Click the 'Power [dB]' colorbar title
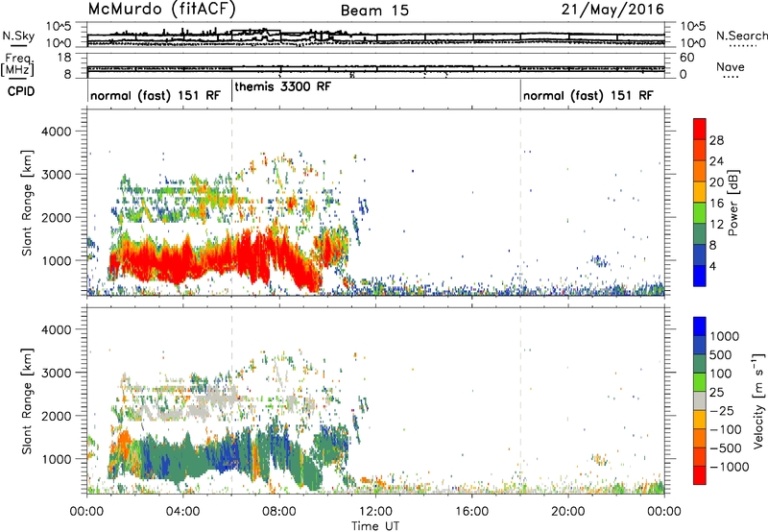 coord(733,203)
